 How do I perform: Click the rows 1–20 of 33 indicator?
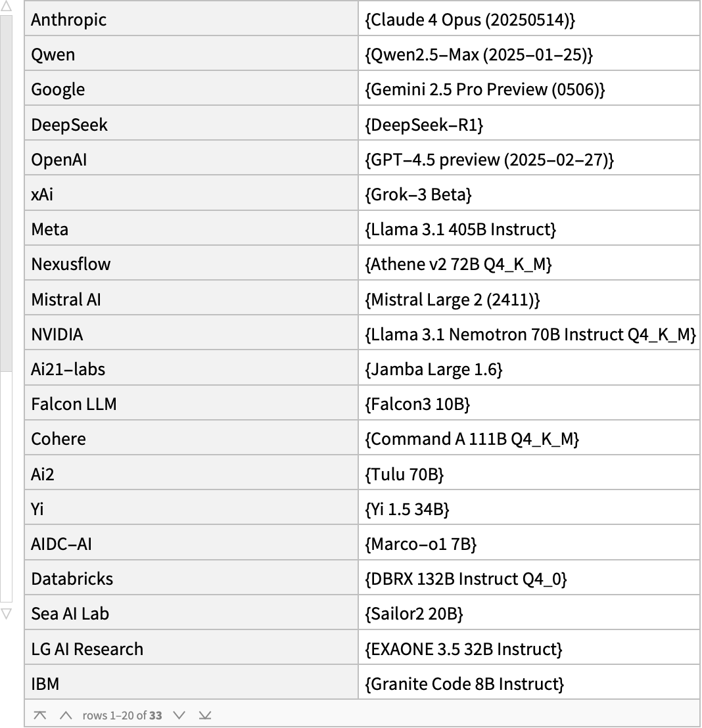(122, 715)
